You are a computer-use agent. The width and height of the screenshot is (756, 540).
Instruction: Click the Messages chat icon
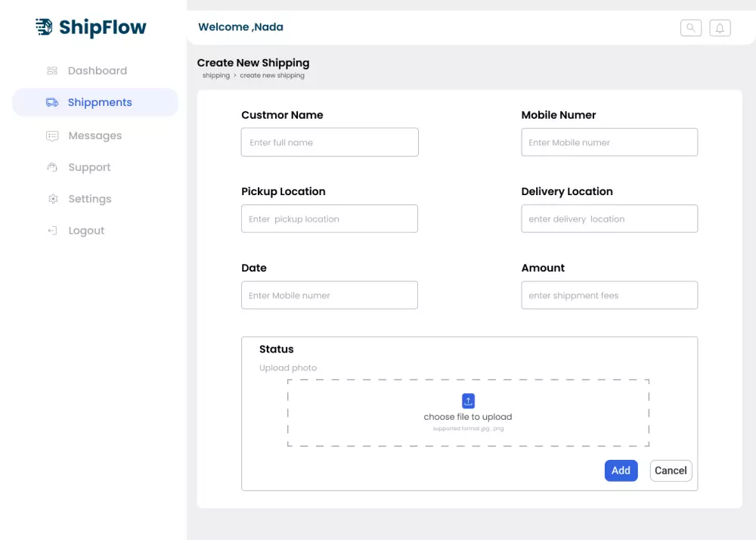click(x=52, y=136)
